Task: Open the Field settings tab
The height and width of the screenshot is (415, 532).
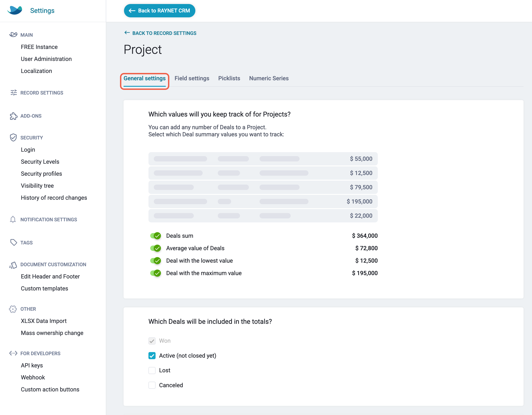Action: [x=192, y=78]
